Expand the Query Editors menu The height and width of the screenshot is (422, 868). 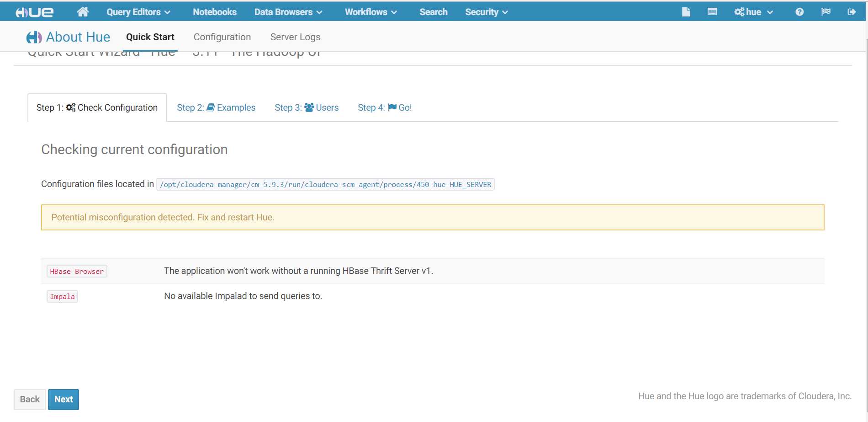pos(138,12)
